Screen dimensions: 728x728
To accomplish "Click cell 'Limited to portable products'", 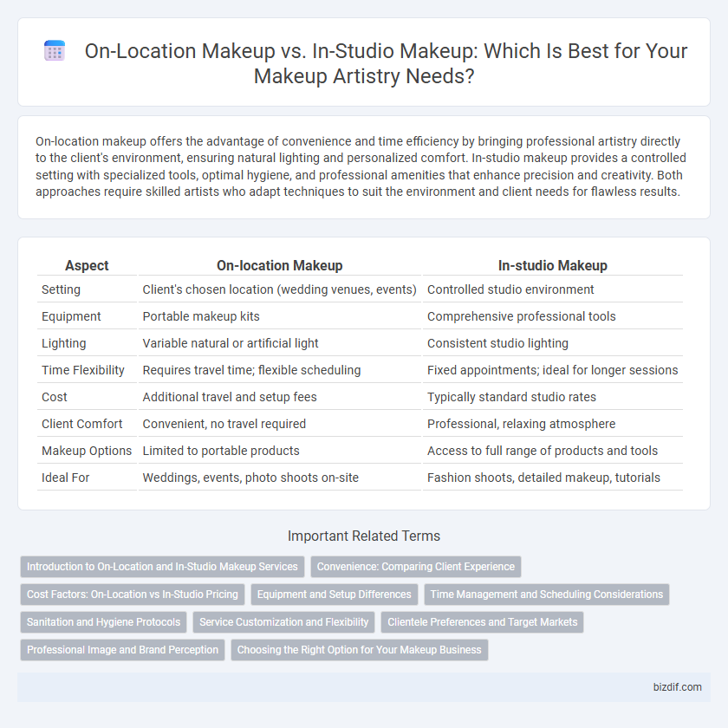I will coord(221,451).
